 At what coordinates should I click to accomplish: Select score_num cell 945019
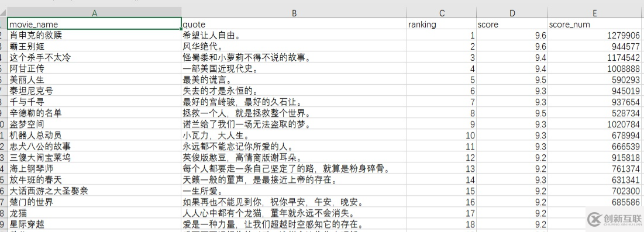coord(595,91)
